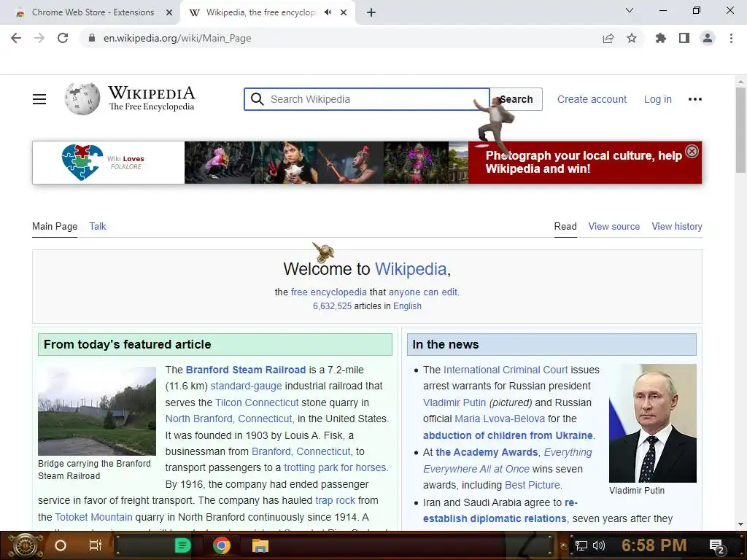This screenshot has width=747, height=560.
Task: Click the forward navigation arrow
Action: pyautogui.click(x=39, y=38)
